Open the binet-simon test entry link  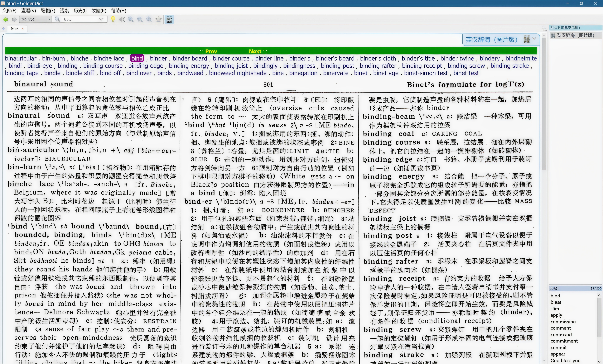pyautogui.click(x=426, y=73)
